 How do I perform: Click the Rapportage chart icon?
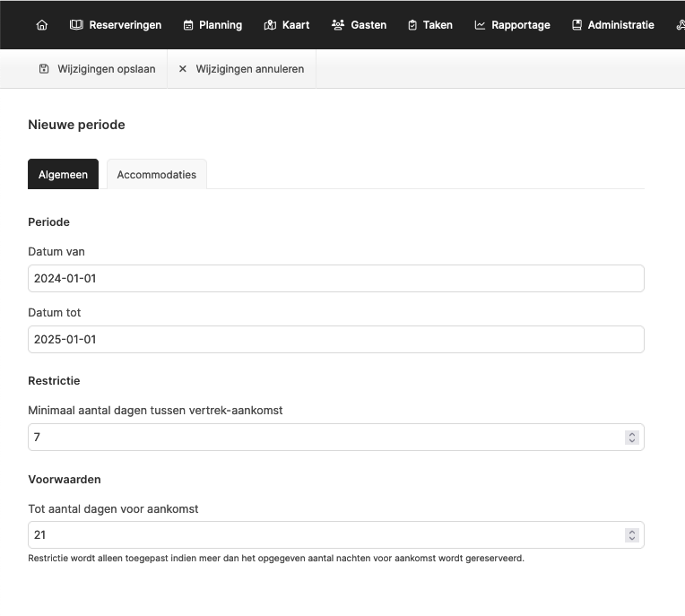pos(480,25)
